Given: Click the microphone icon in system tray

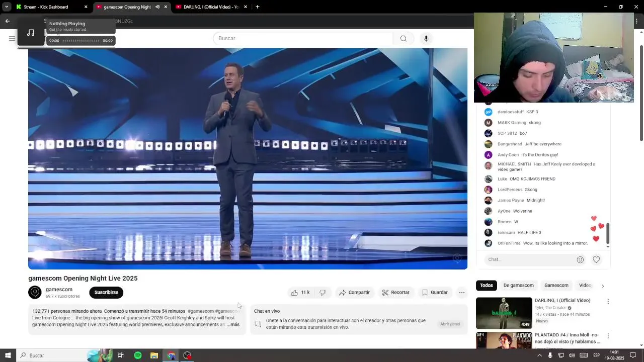Looking at the screenshot, I should click(550, 355).
